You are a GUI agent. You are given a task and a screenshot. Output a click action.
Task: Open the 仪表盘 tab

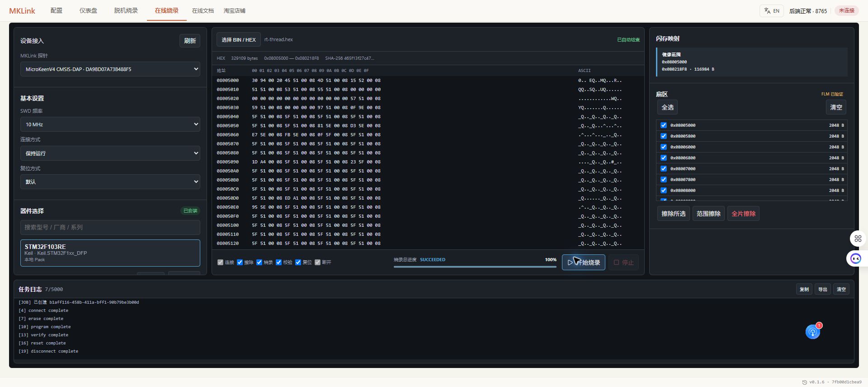[x=88, y=11]
